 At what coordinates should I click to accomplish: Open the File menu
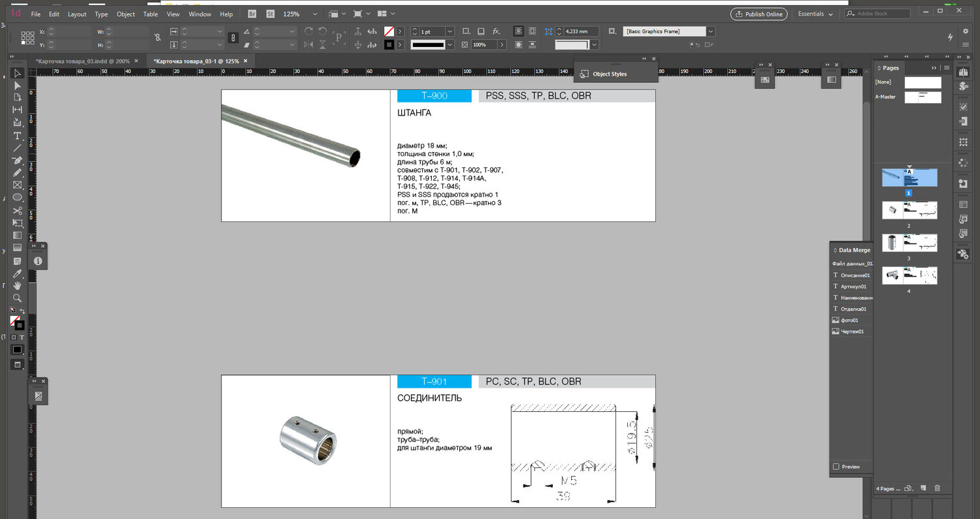coord(36,14)
